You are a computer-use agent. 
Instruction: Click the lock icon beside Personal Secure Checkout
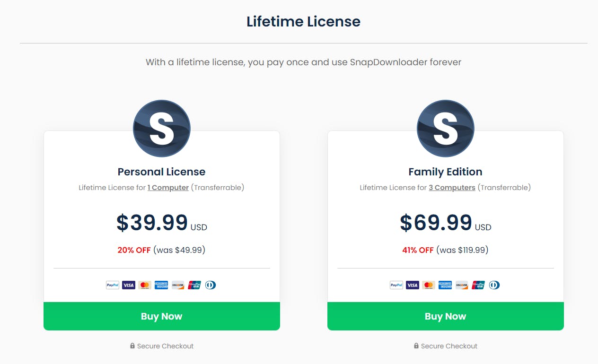(x=132, y=346)
